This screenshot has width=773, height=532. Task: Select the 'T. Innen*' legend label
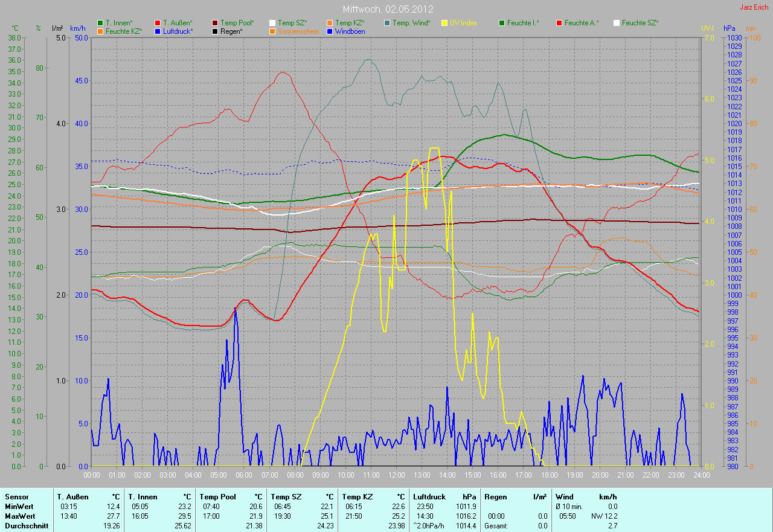coord(119,23)
